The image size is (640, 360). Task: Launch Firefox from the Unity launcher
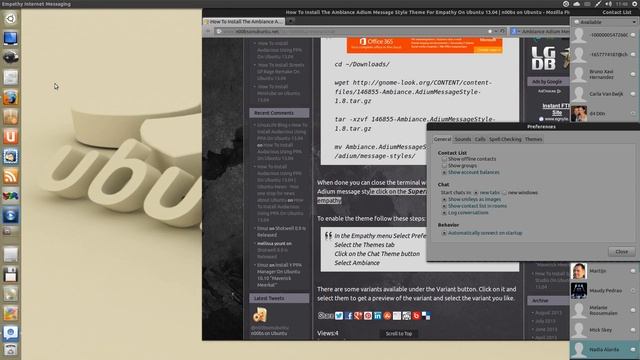point(10,97)
